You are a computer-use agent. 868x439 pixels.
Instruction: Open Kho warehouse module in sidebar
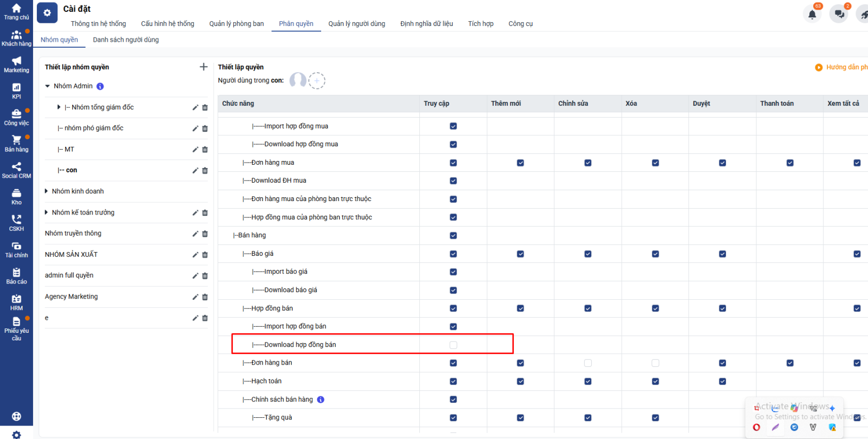click(x=16, y=197)
